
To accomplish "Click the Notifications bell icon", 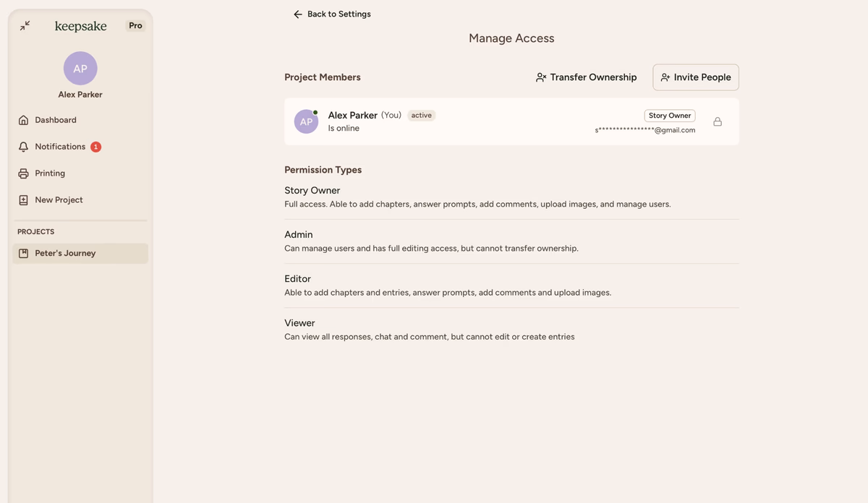I will [x=23, y=147].
